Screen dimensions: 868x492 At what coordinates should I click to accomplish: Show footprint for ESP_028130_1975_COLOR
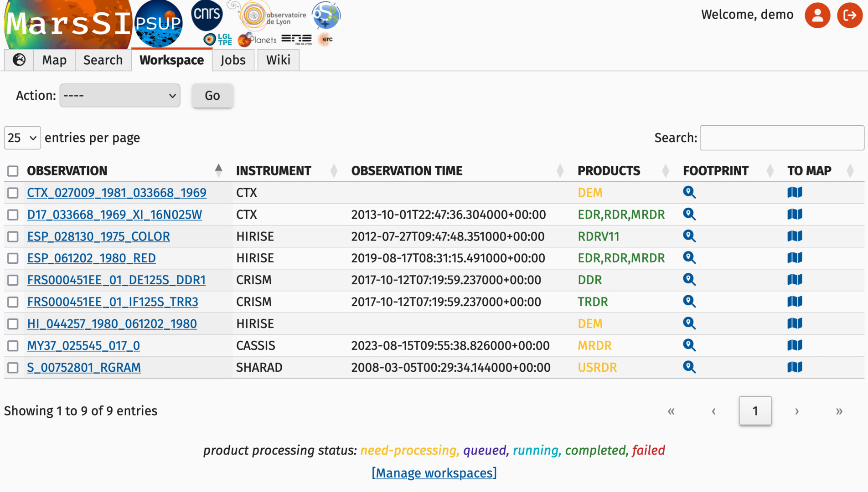coord(689,236)
